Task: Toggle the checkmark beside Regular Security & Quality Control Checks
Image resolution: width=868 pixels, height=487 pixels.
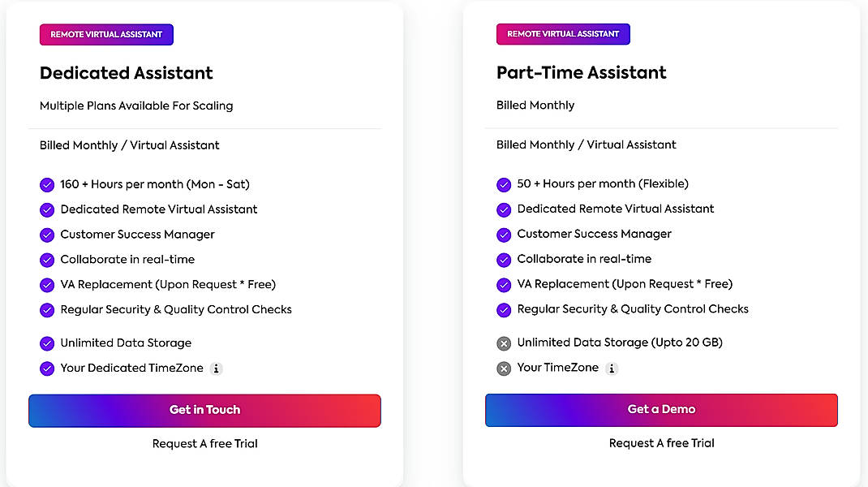Action: point(47,310)
